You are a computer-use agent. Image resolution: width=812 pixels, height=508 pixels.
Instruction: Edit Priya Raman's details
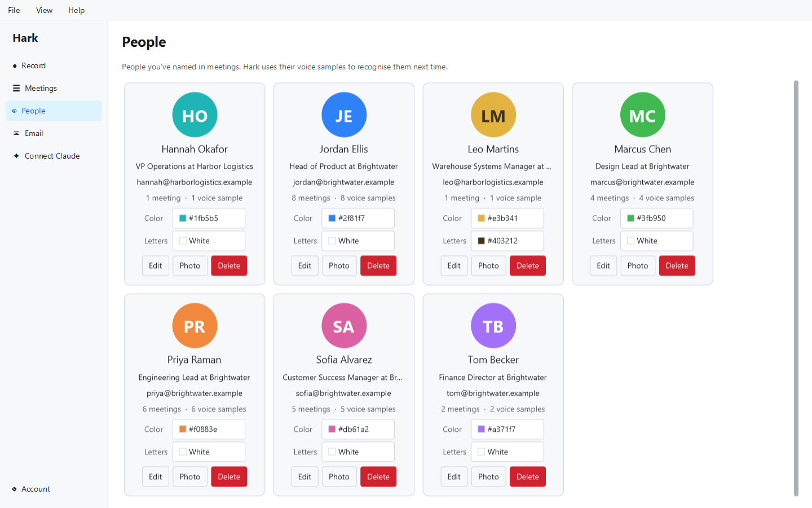click(x=156, y=477)
